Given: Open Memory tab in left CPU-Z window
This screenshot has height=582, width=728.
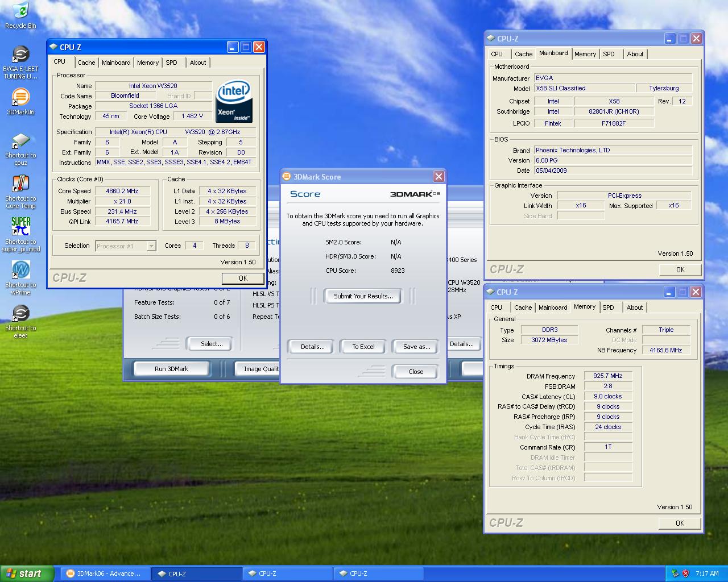Looking at the screenshot, I should 148,63.
